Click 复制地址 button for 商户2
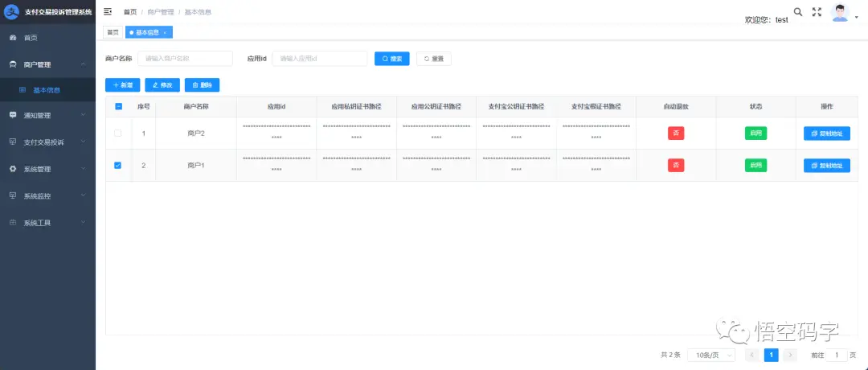 pos(827,134)
